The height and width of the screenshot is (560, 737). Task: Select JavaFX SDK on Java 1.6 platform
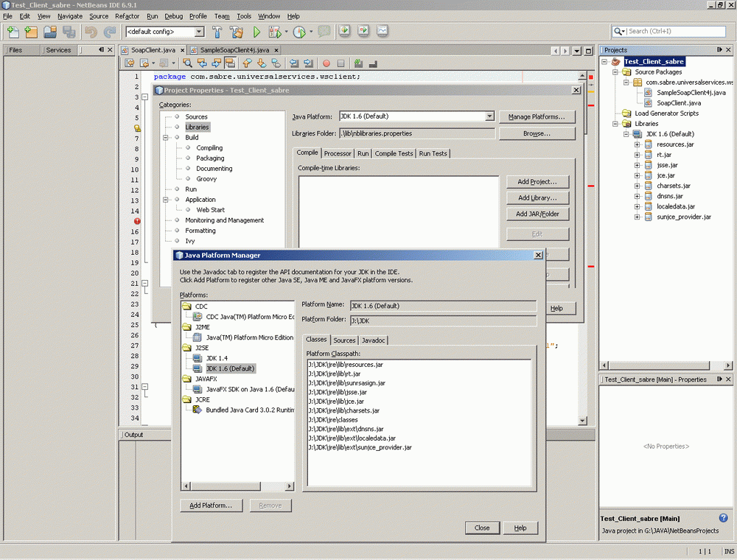tap(250, 389)
